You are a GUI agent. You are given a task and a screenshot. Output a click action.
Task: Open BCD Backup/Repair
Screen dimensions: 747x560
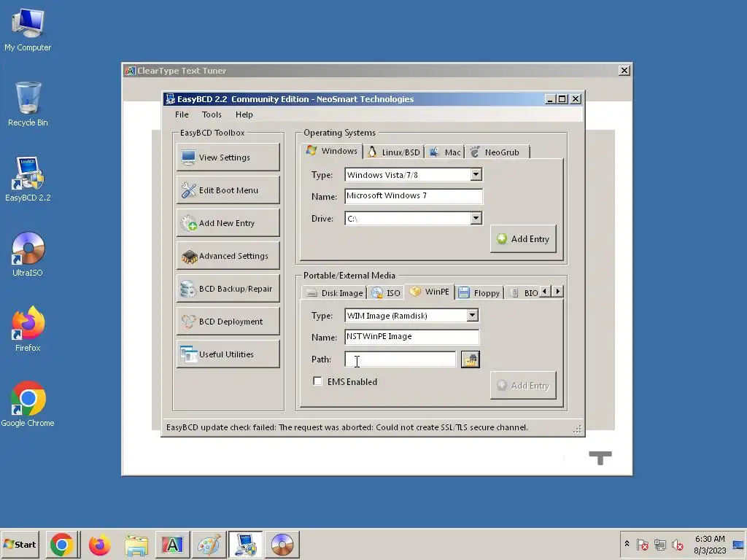(228, 289)
